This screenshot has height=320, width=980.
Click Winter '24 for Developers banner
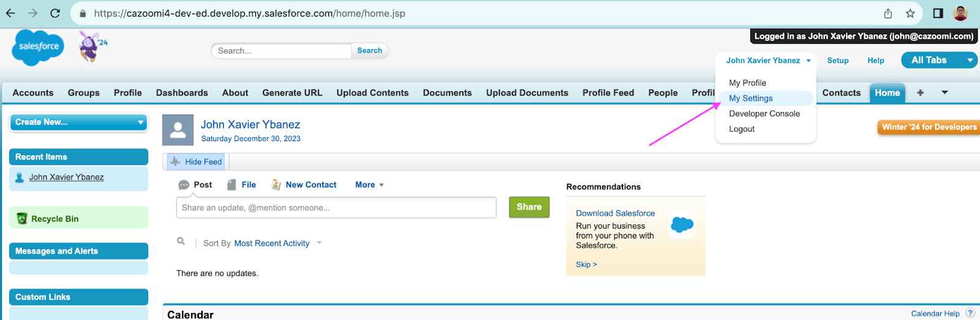(929, 127)
